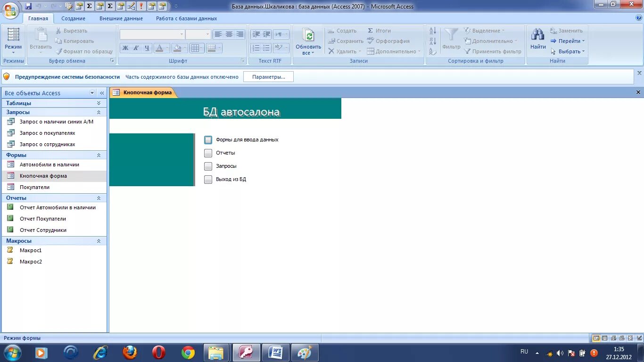Select the Формы для ввода данных switchboard button
This screenshot has width=644, height=362.
click(208, 140)
